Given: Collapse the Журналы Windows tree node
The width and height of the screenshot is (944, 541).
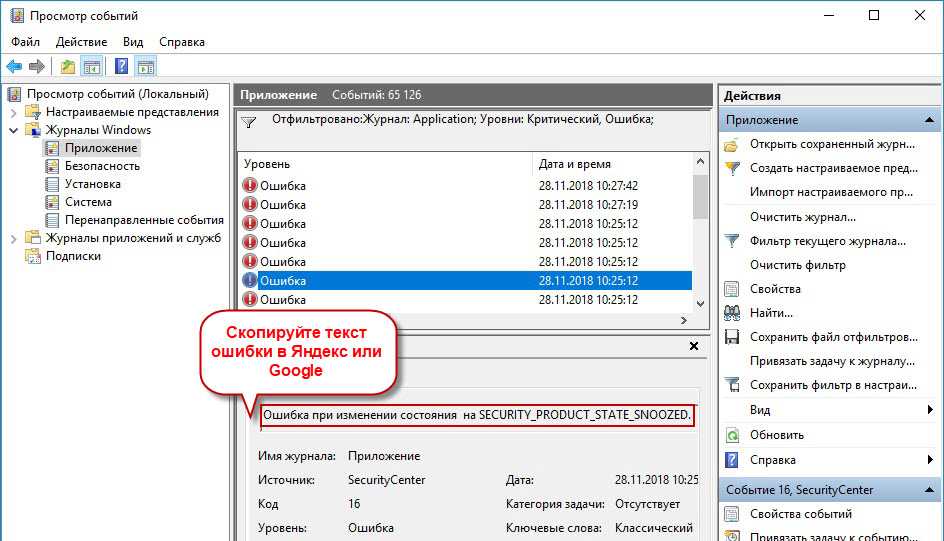Looking at the screenshot, I should 13,130.
